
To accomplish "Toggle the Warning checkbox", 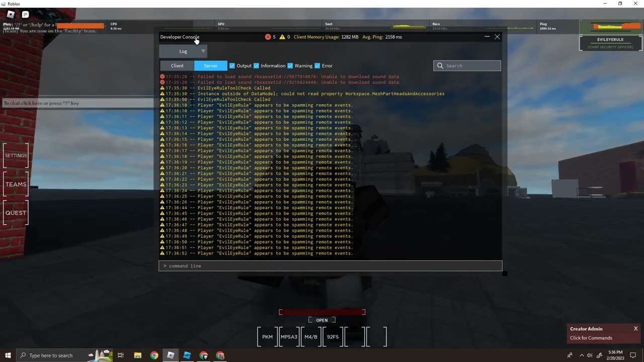I will [290, 66].
